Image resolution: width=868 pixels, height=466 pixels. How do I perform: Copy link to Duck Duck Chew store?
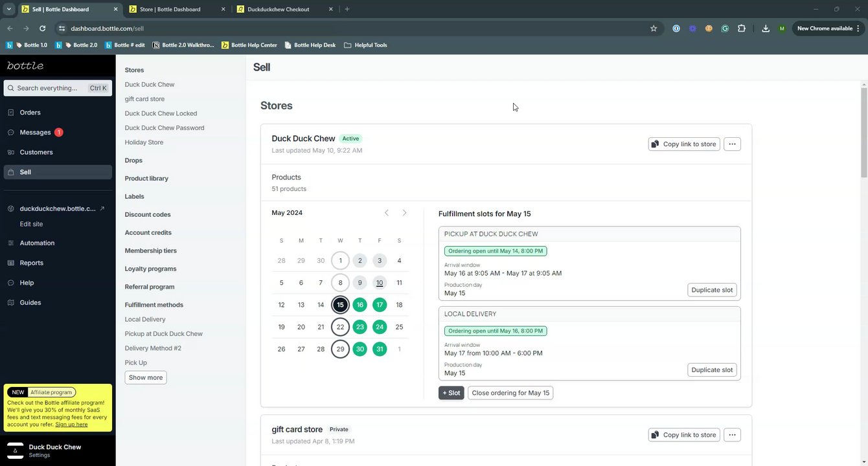[684, 144]
